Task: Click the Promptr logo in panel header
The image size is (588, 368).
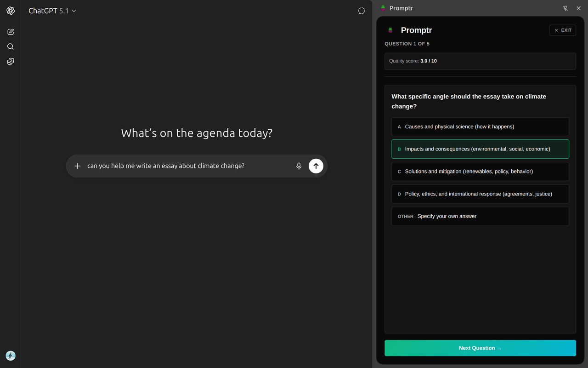Action: click(390, 30)
